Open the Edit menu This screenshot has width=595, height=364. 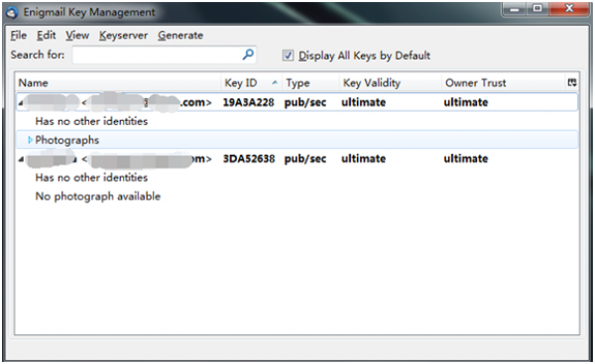[x=46, y=36]
